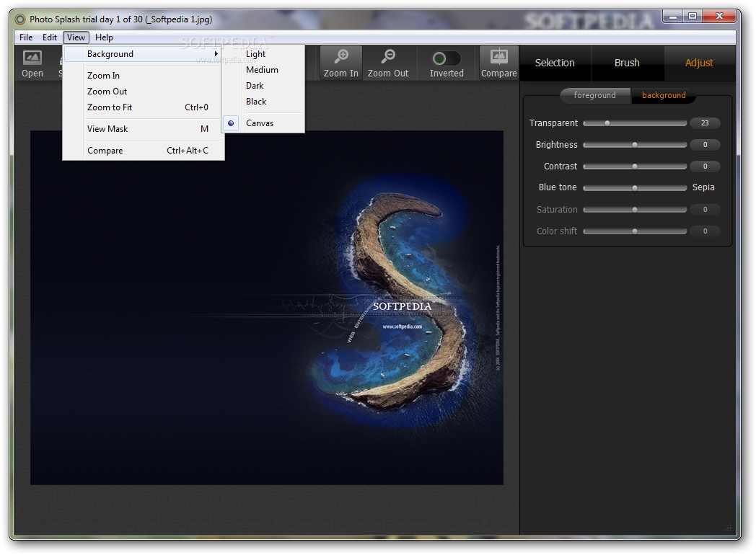Select the background adjustment tab

pos(664,95)
